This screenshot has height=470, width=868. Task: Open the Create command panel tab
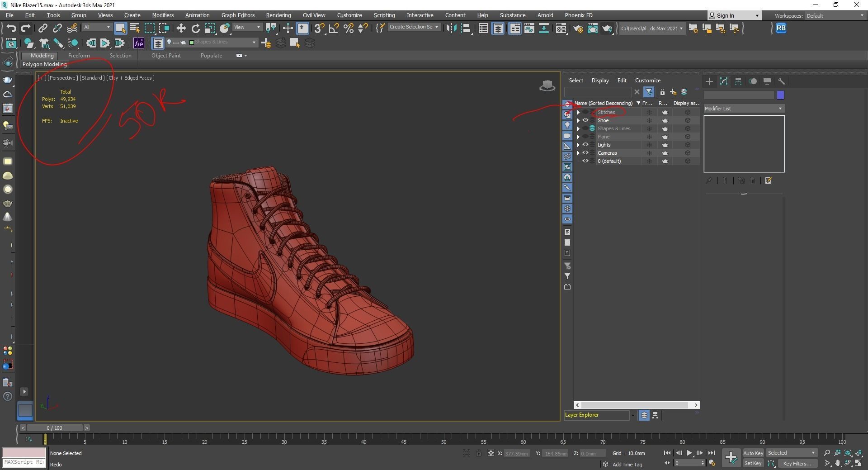click(x=709, y=81)
